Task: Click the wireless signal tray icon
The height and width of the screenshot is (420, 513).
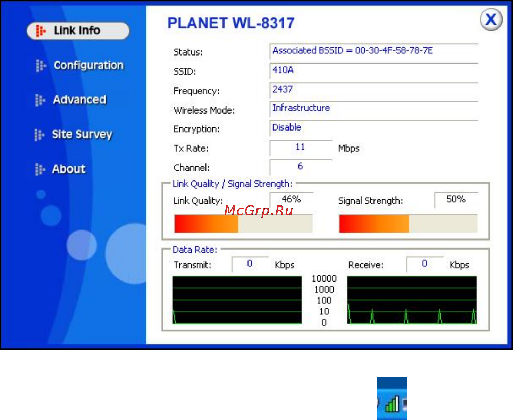Action: 392,404
